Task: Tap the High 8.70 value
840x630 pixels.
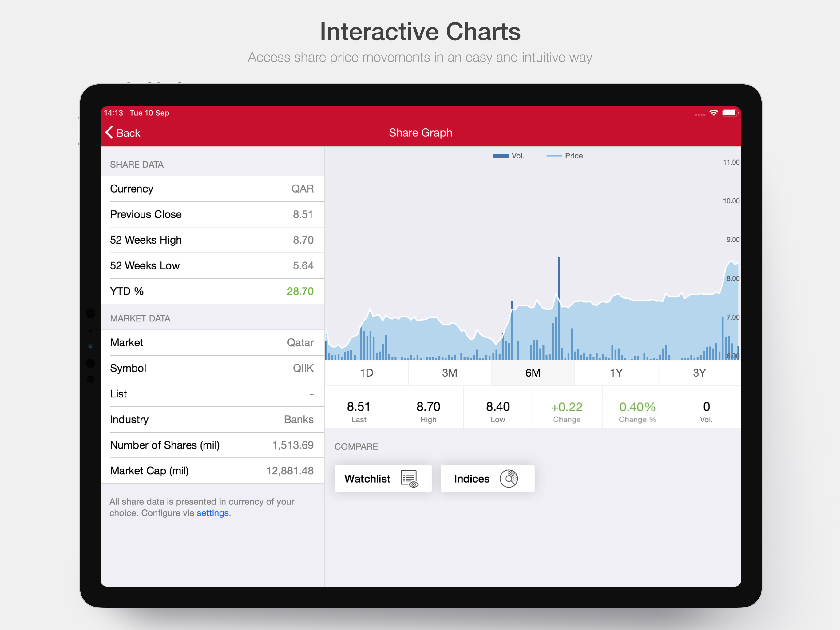Action: (428, 407)
